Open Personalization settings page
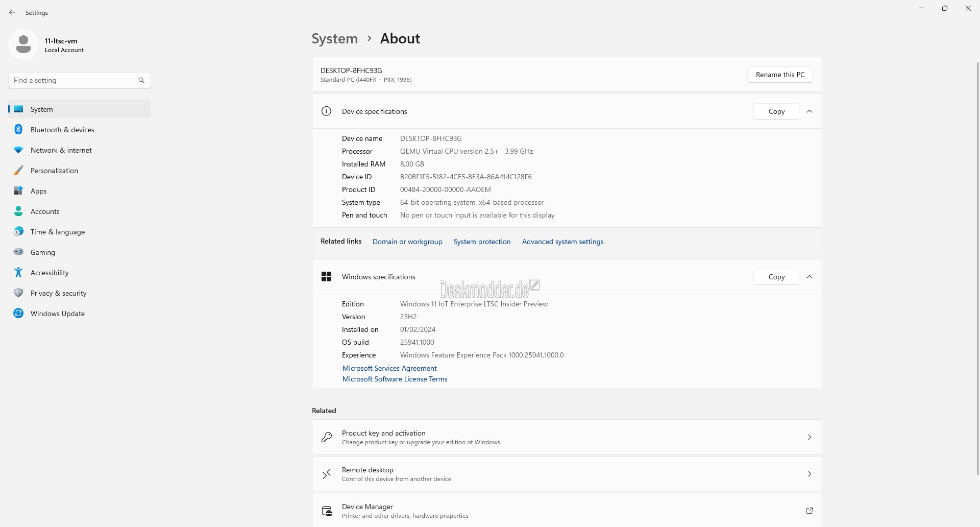The height and width of the screenshot is (527, 980). [80, 171]
